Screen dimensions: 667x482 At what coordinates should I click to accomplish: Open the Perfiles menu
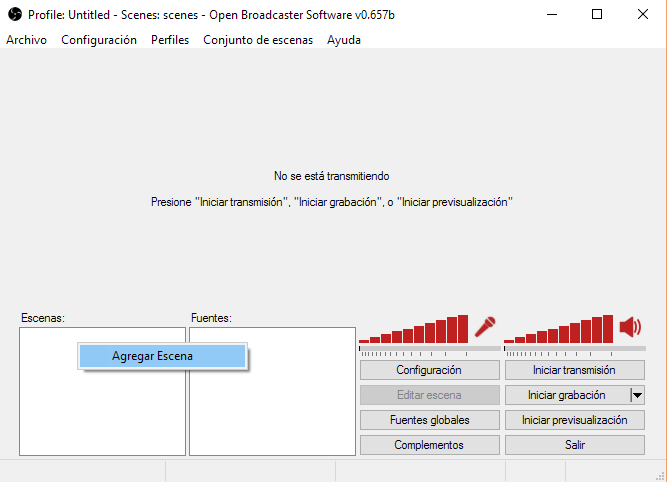point(170,40)
